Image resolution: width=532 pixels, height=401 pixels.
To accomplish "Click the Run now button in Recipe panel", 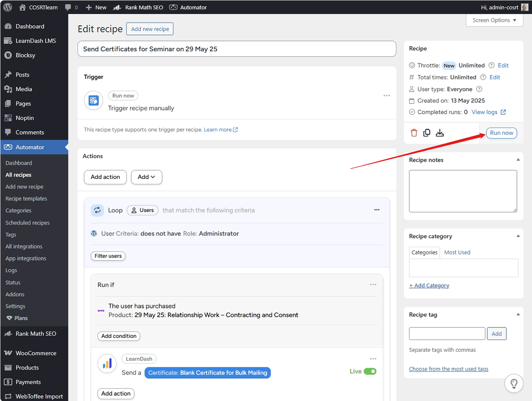I will (x=501, y=133).
